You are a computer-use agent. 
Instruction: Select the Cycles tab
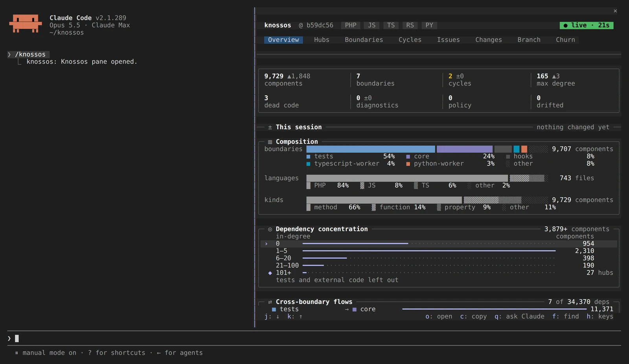[410, 40]
